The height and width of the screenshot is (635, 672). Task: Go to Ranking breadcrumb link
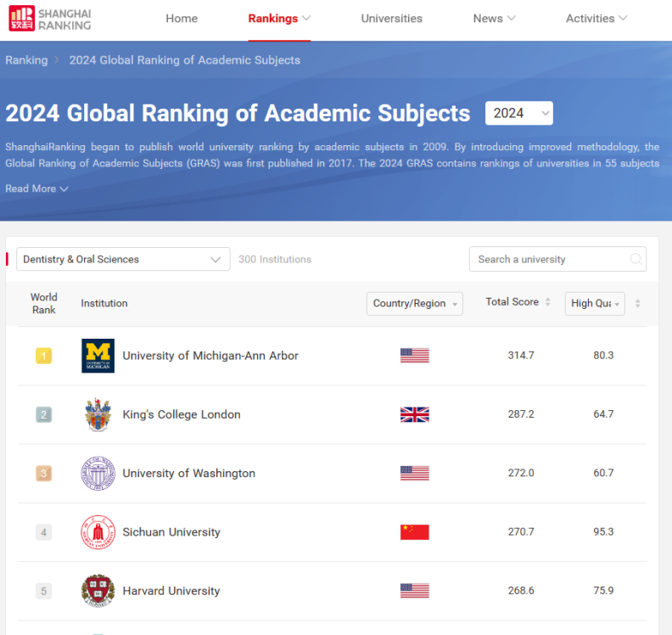26,60
